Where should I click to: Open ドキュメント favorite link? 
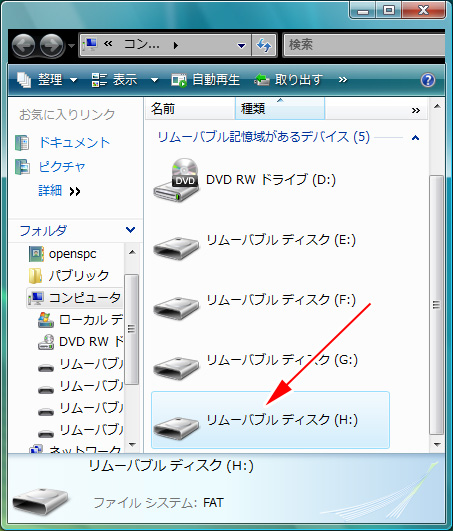(74, 143)
